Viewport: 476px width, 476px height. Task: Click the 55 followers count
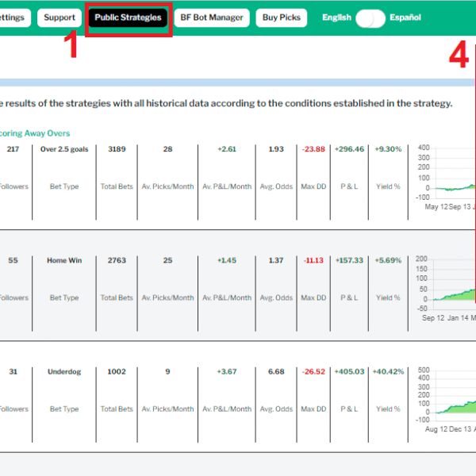(13, 260)
